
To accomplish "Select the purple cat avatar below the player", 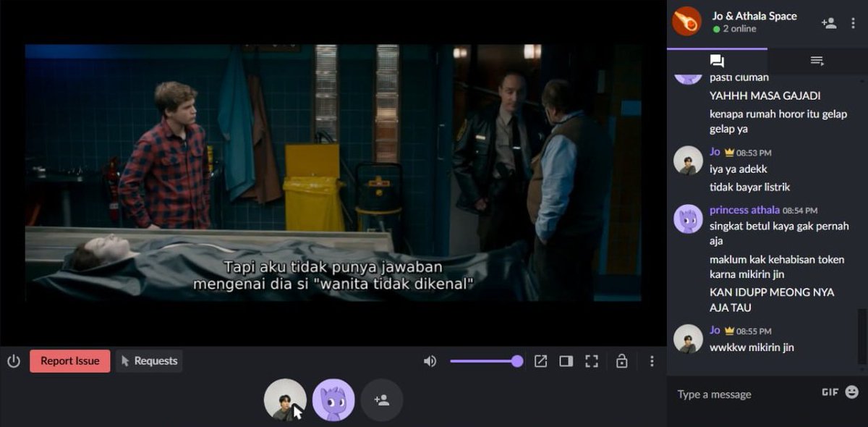I will (x=333, y=399).
